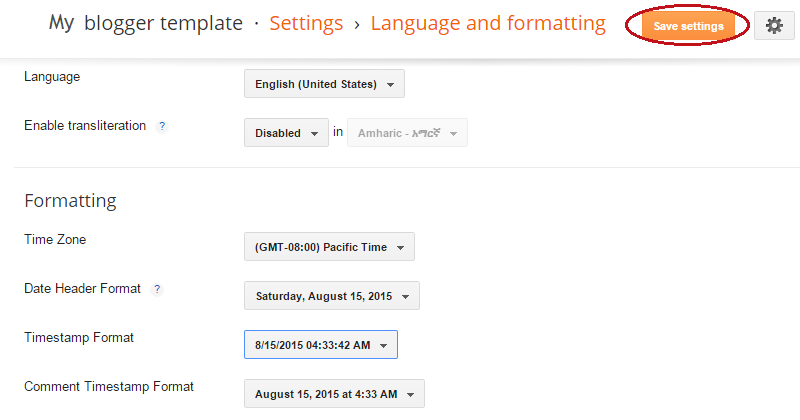
Task: Open the Comment Timestamp Format dropdown
Action: [x=334, y=394]
